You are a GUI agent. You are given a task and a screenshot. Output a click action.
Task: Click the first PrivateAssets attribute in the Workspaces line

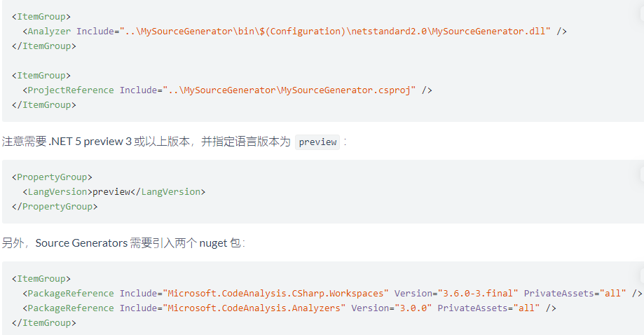(x=559, y=294)
